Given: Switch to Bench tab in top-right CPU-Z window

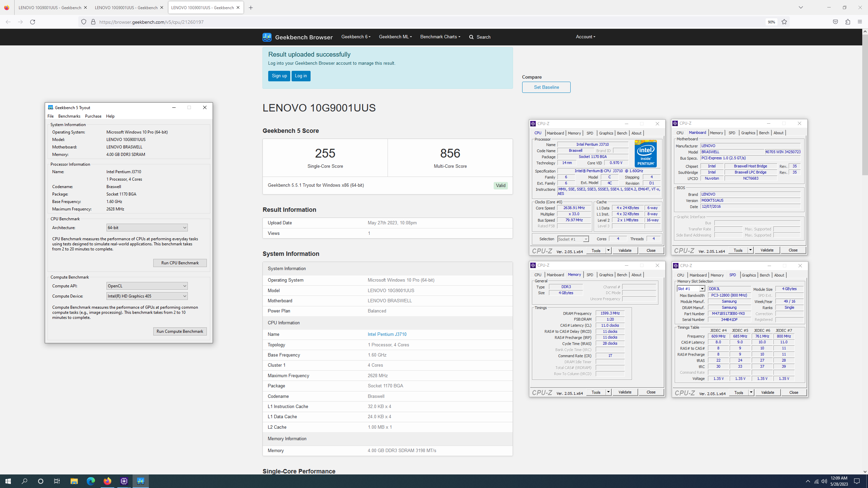Looking at the screenshot, I should coord(764,133).
